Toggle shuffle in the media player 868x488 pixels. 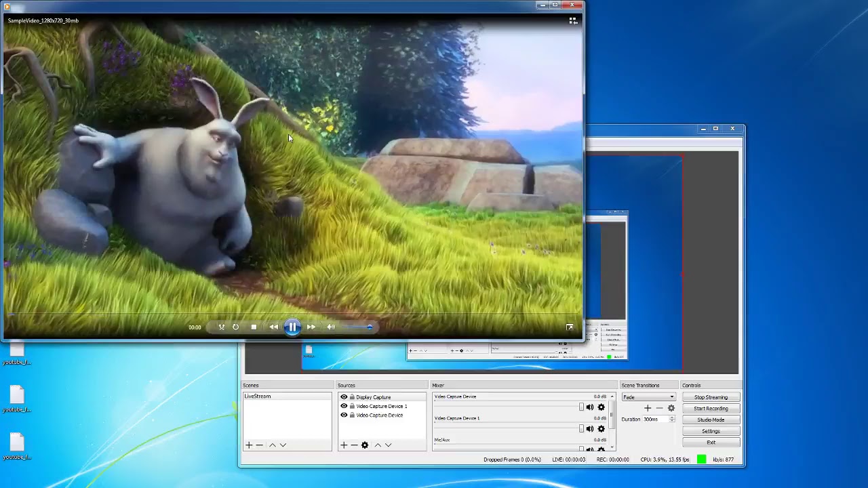click(221, 327)
